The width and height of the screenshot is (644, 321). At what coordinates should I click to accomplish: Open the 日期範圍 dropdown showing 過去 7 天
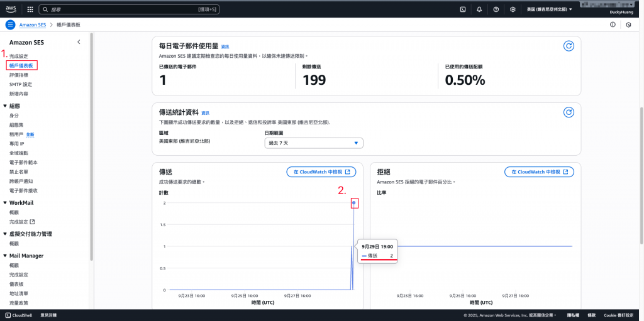tap(314, 143)
